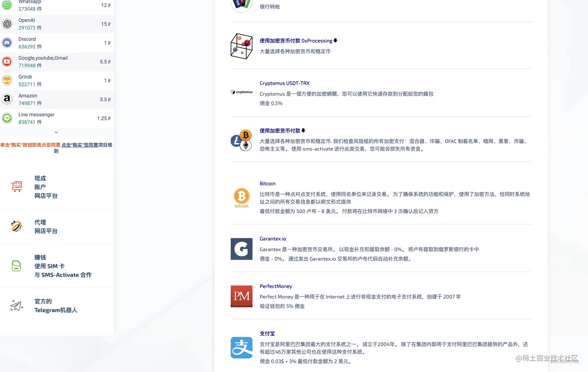This screenshot has height=372, width=588.
Task: Select 支付宝 payment method
Action: click(x=267, y=334)
